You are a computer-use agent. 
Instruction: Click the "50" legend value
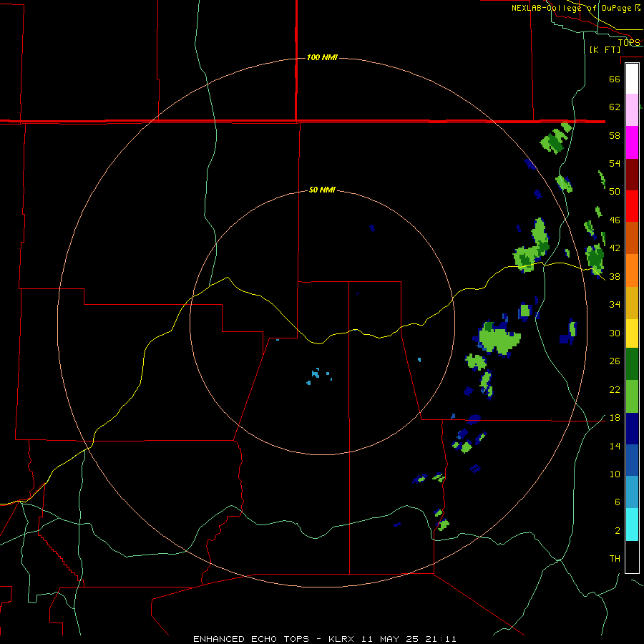615,192
